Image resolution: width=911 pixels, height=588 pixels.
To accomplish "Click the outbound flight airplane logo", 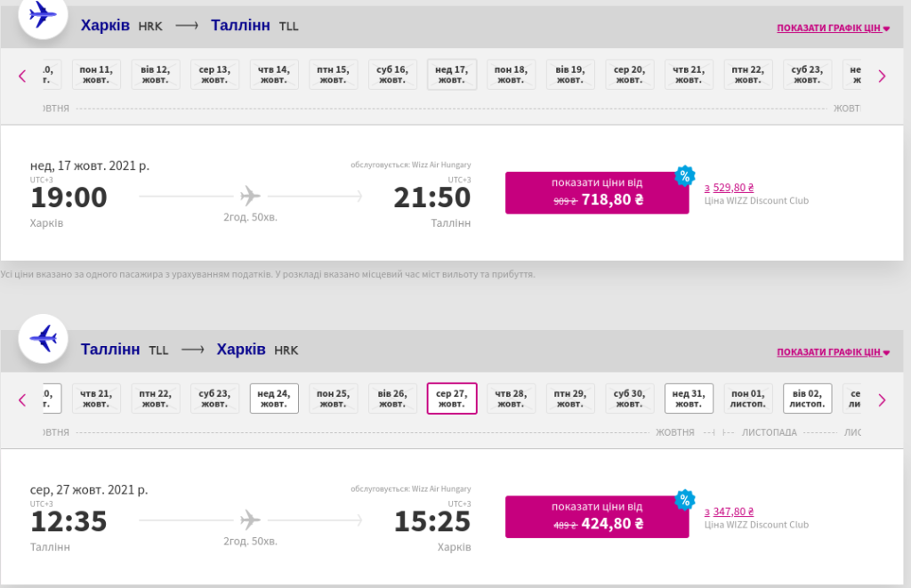I will tap(43, 15).
